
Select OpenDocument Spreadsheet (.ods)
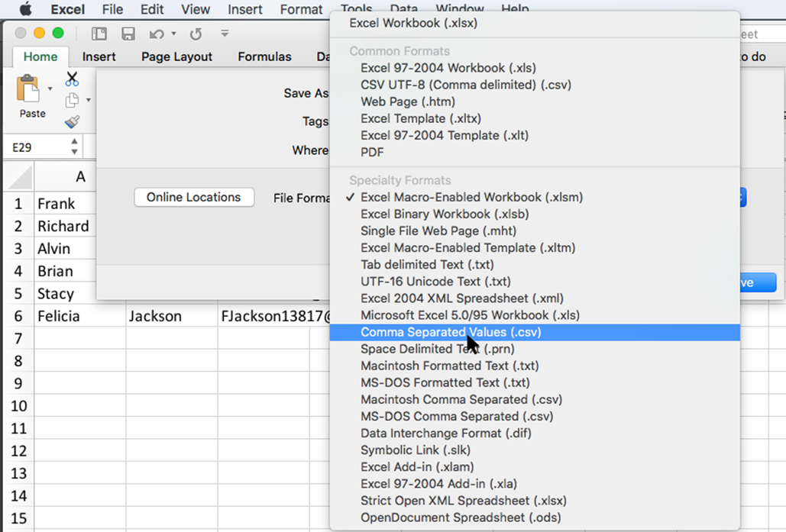(535, 517)
